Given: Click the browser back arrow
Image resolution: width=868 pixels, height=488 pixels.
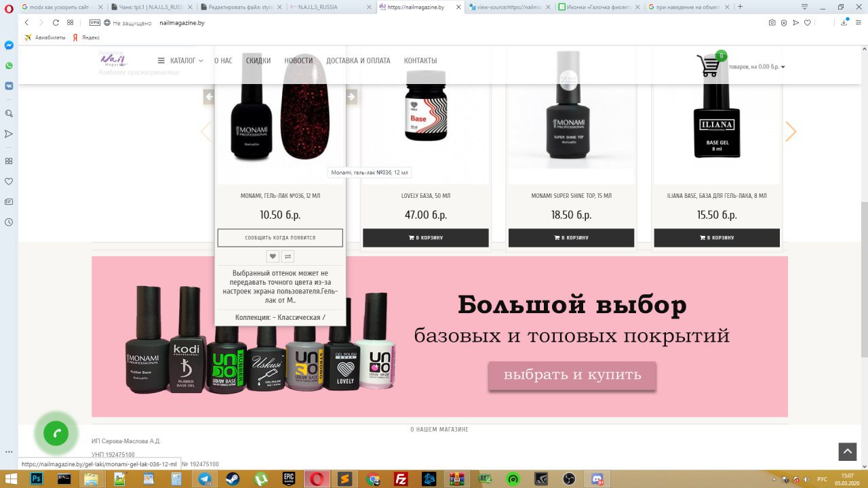Looking at the screenshot, I should tap(26, 22).
